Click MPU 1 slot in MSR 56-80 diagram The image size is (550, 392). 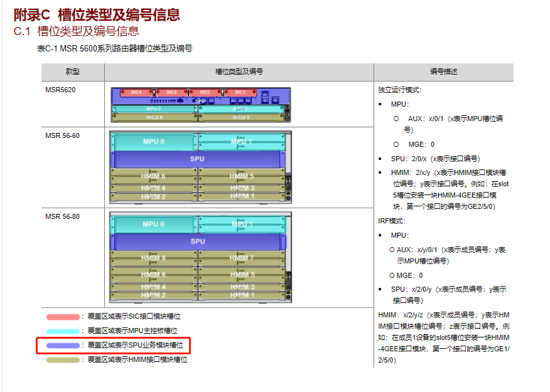pos(242,224)
